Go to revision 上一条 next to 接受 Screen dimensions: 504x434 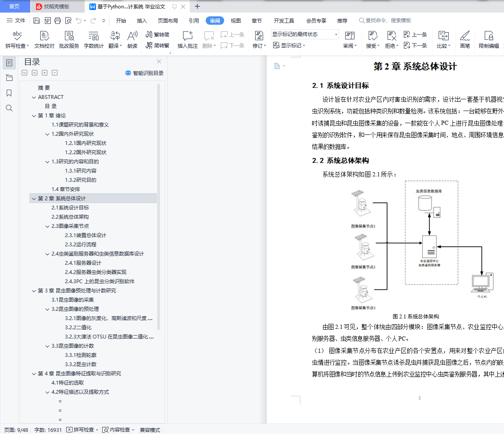(416, 35)
